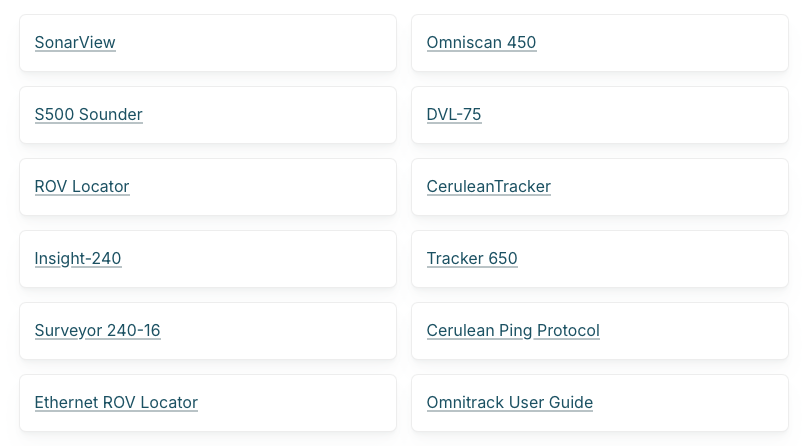Select the ROV Locator link
Viewport: 810px width, 446px height.
(82, 187)
